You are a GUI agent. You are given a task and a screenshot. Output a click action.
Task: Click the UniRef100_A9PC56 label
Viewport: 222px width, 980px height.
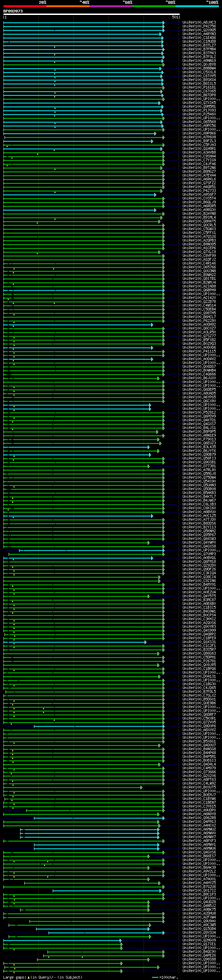click(199, 125)
